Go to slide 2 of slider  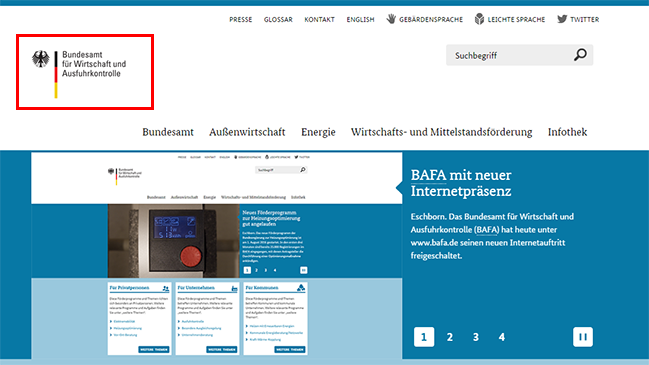(x=450, y=337)
